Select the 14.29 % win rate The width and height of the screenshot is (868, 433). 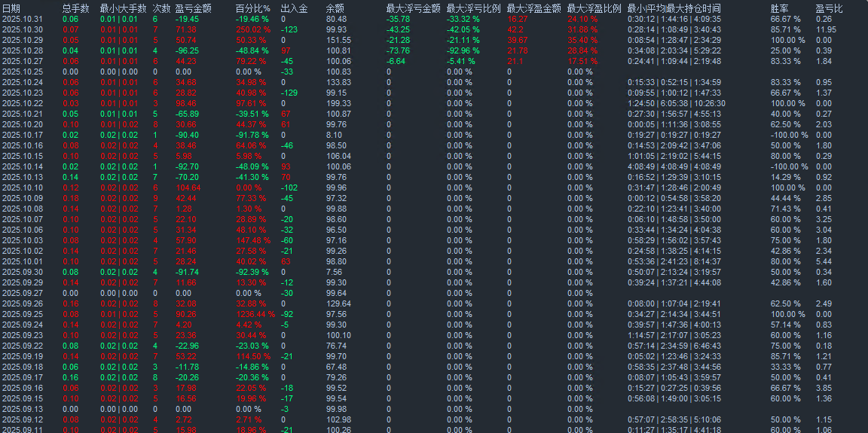coord(786,177)
